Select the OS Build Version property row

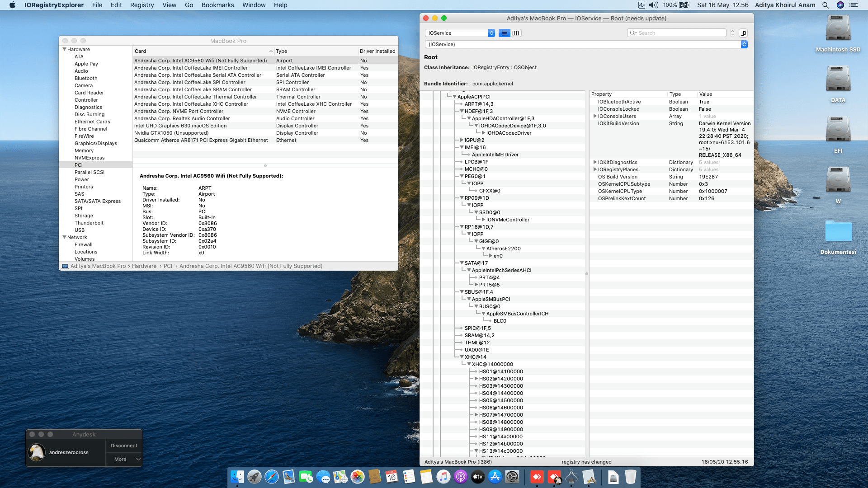(x=671, y=177)
